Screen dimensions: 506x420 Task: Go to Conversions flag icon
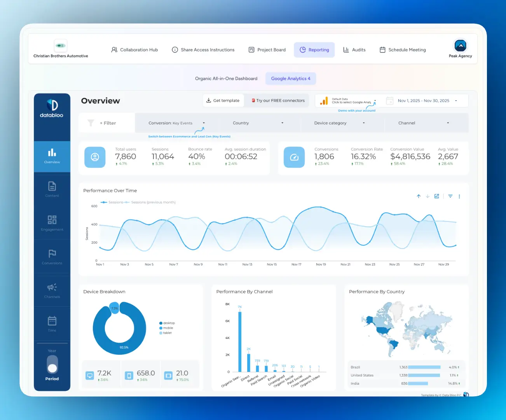pos(52,256)
